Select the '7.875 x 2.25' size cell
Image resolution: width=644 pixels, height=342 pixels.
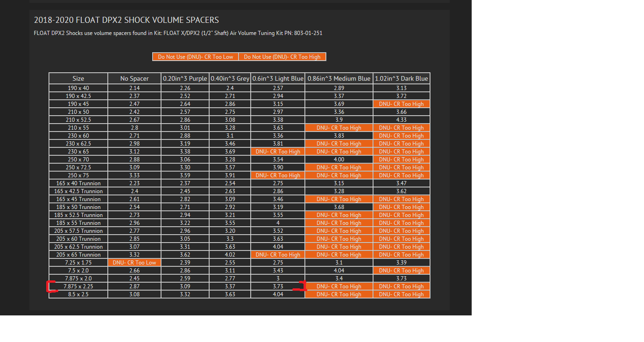click(x=78, y=286)
